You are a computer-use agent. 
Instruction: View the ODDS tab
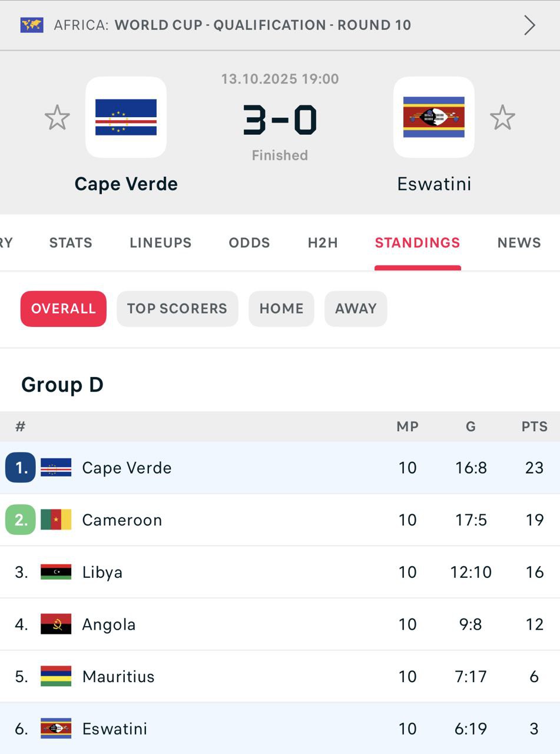[249, 243]
